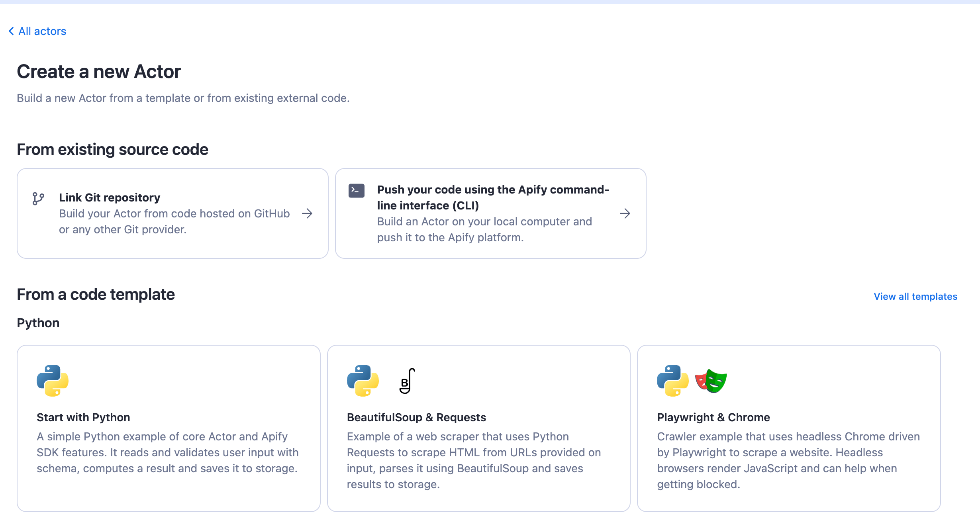The image size is (980, 524).
Task: Open View all templates
Action: pyautogui.click(x=915, y=297)
